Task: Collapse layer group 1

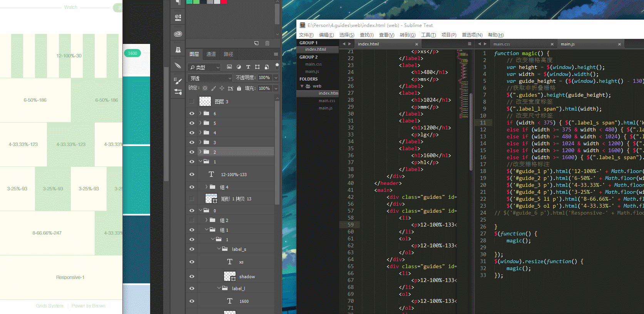Action: point(200,161)
